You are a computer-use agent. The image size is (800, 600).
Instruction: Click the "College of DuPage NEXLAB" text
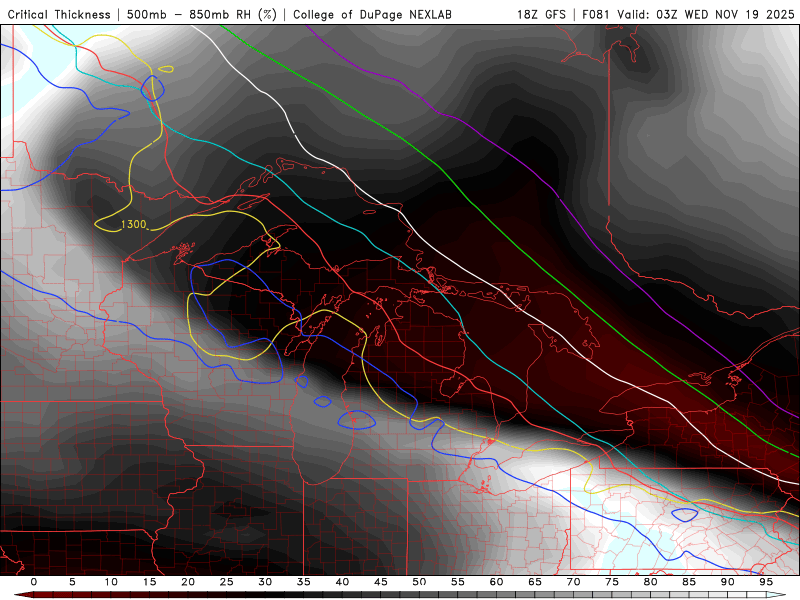(372, 14)
